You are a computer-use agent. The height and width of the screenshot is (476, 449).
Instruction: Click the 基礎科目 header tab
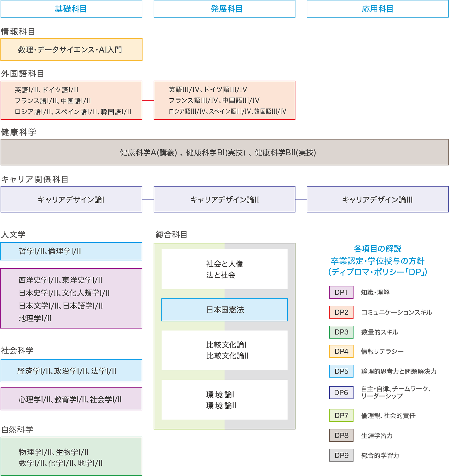[71, 9]
